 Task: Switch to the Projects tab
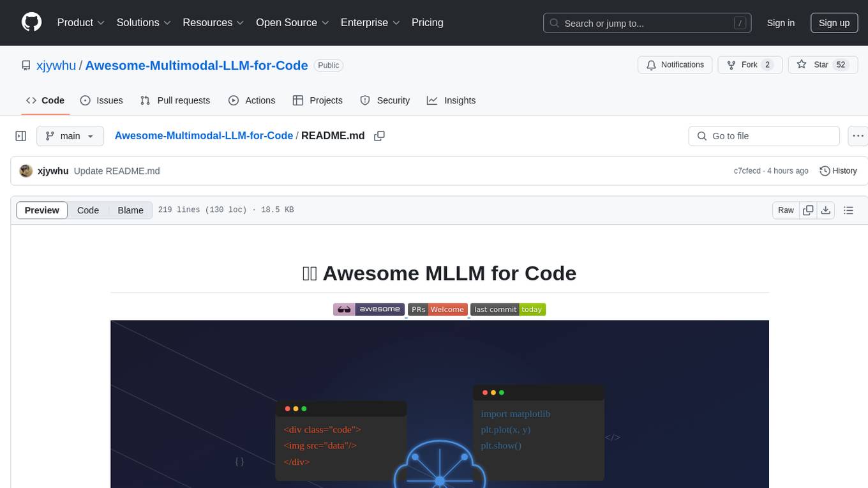coord(318,100)
